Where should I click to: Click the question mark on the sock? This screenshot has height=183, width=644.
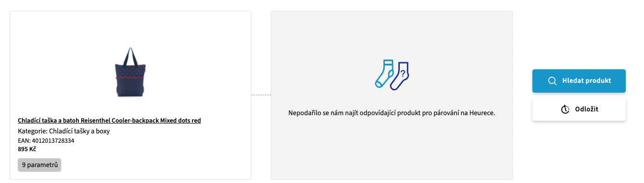tap(403, 73)
